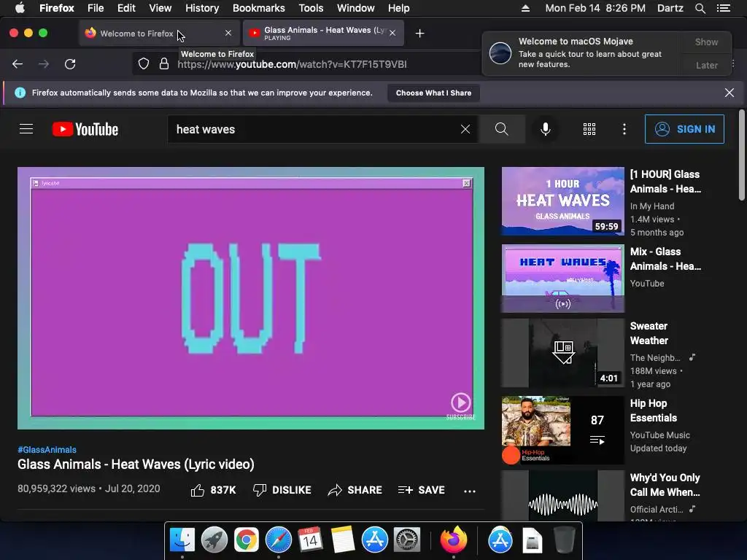Open the YouTube hamburger guide menu

(26, 129)
